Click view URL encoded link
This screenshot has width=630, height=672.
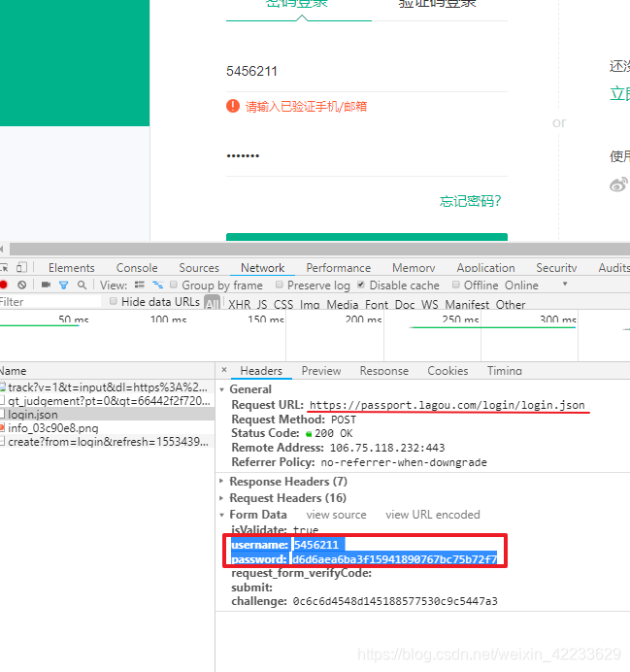coord(433,515)
